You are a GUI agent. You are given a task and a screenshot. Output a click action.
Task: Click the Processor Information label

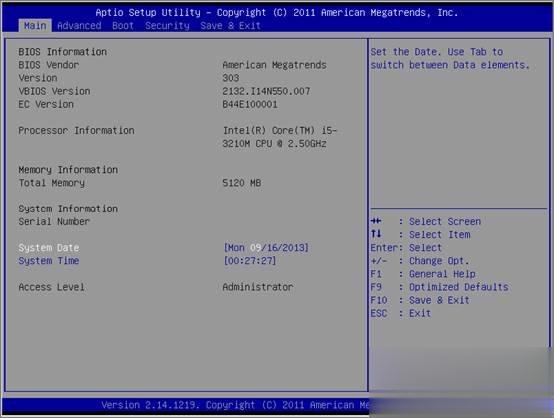(x=76, y=130)
